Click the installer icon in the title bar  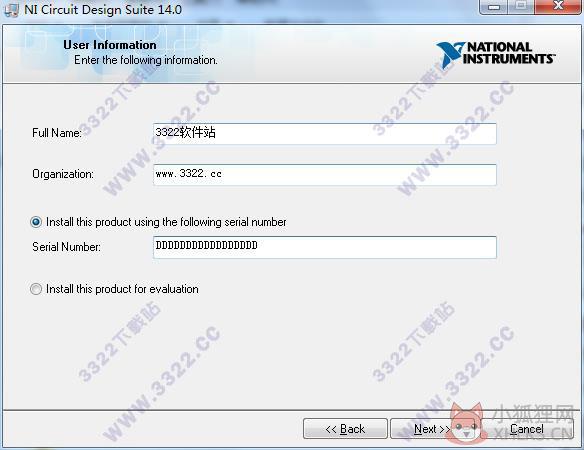[11, 10]
